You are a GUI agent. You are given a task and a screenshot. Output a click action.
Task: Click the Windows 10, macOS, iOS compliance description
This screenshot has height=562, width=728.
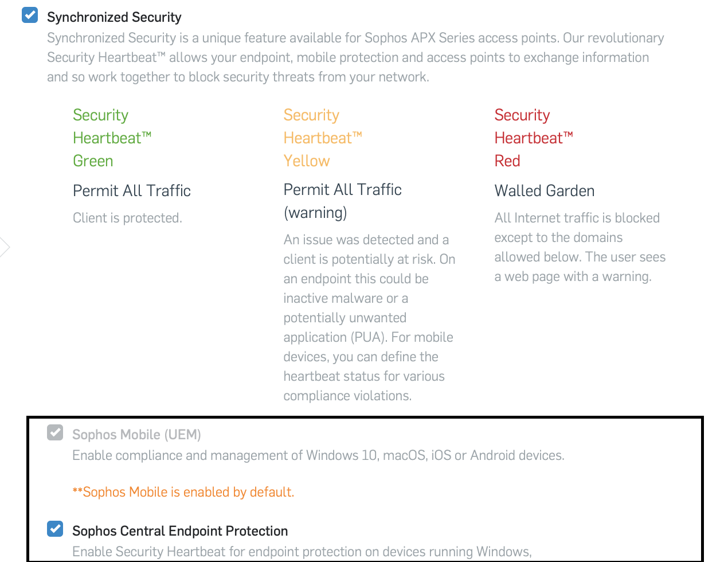tap(318, 455)
